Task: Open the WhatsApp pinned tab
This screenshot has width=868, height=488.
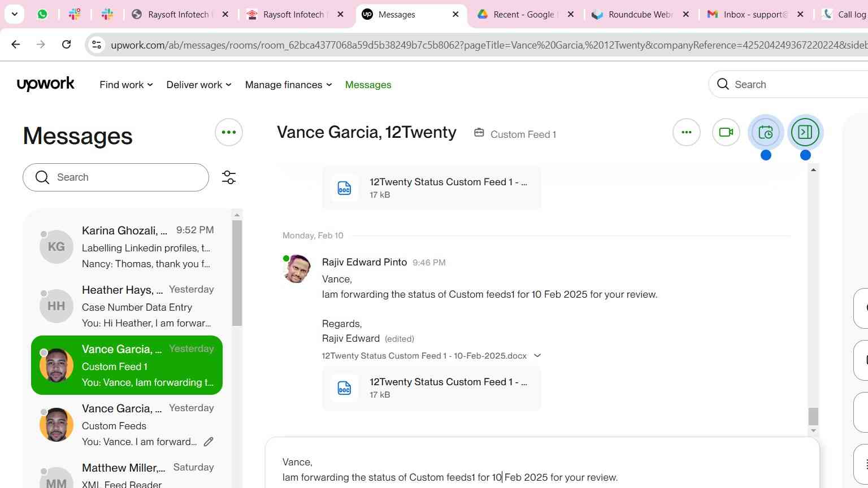Action: click(42, 14)
